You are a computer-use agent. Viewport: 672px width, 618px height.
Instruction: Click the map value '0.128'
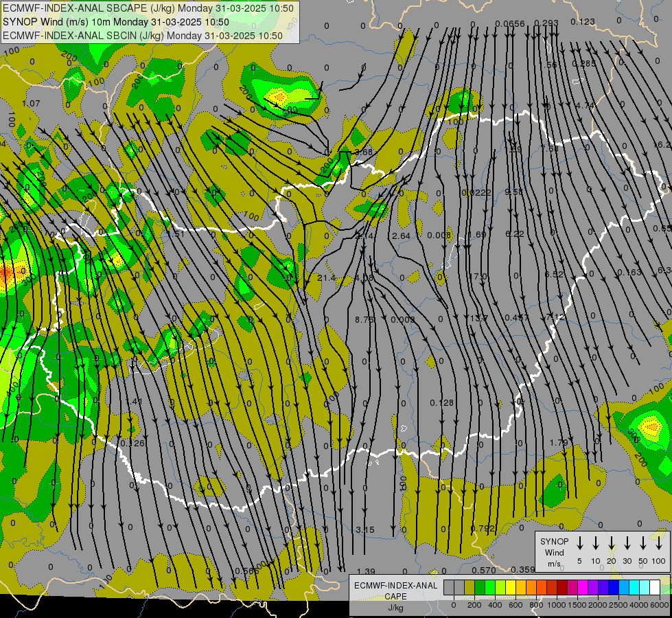(x=442, y=403)
